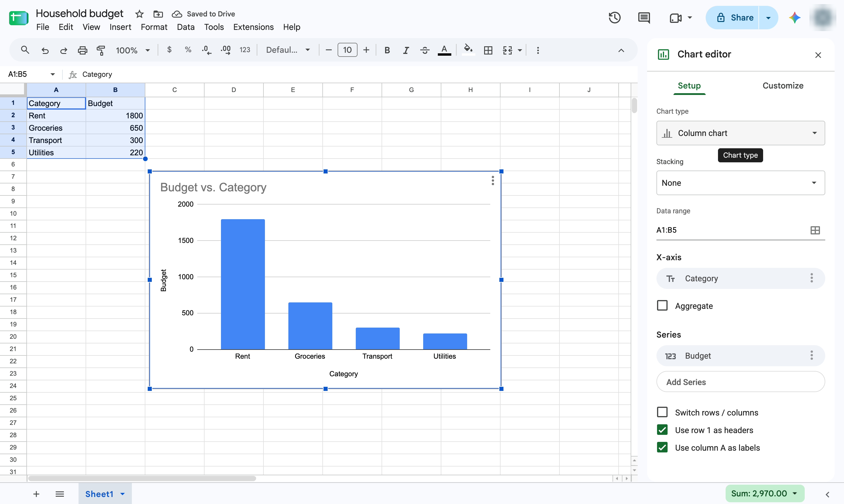The image size is (844, 504).
Task: Open the text color picker
Action: click(444, 50)
